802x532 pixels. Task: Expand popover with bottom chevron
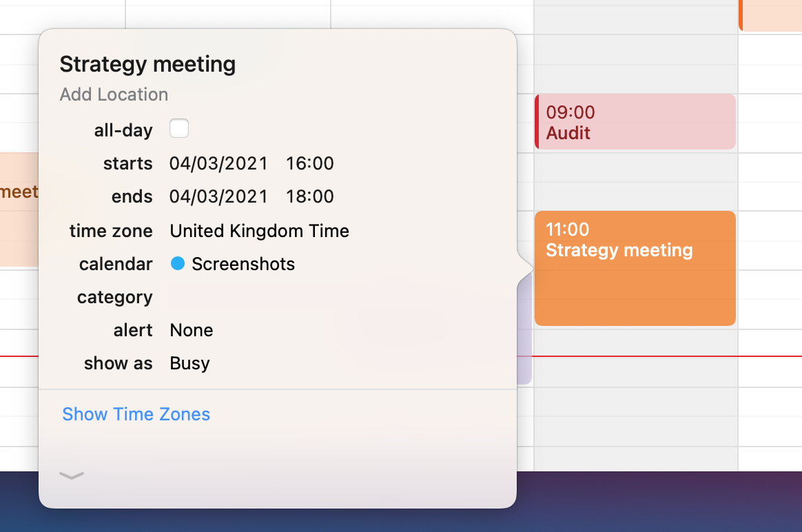tap(72, 475)
